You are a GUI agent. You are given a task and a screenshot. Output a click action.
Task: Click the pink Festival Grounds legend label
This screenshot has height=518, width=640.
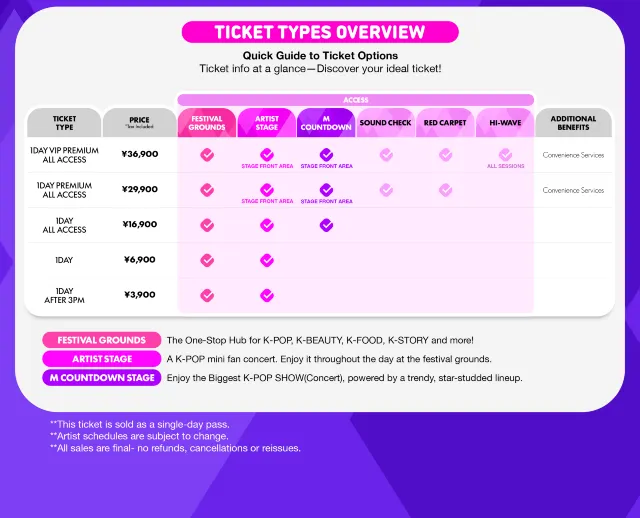[101, 340]
